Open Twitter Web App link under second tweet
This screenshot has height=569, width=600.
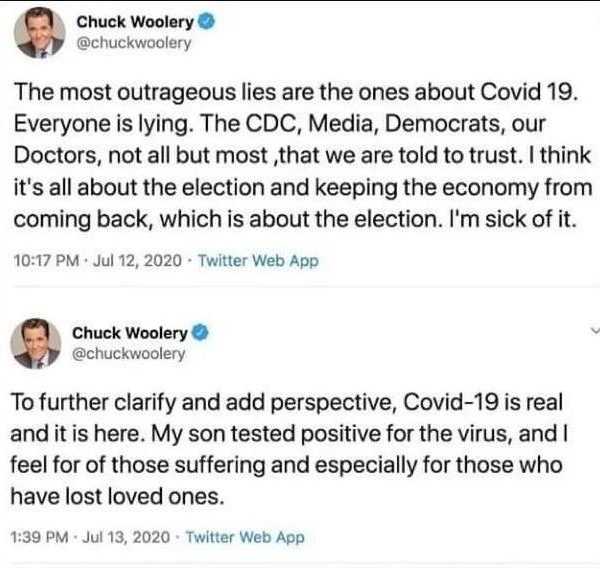coord(246,538)
